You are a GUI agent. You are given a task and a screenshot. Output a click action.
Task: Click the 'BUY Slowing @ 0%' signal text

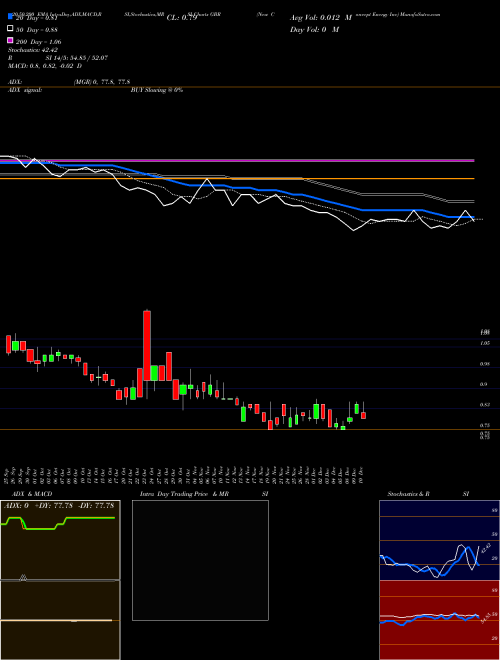point(157,90)
